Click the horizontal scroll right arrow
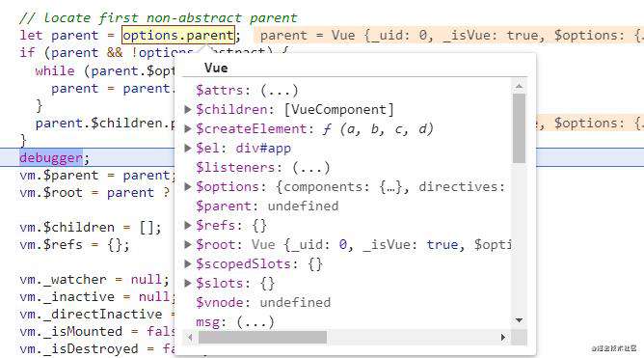Viewport: 644px width, 358px height. pyautogui.click(x=503, y=338)
